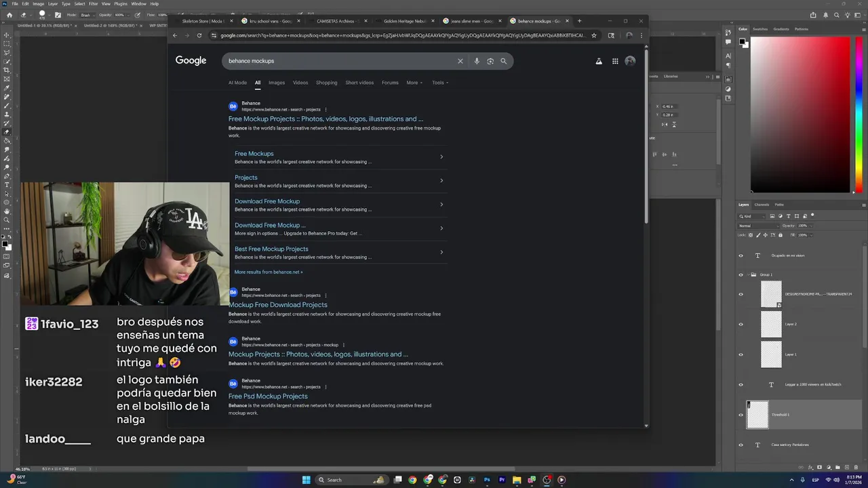This screenshot has height=488, width=868.
Task: Select the Path Selection tool
Action: tap(7, 195)
